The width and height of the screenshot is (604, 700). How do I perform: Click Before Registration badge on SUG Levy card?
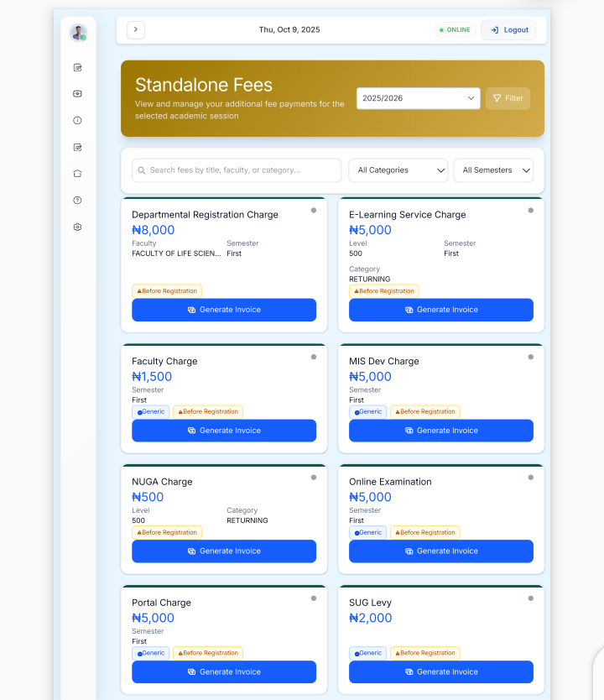pyautogui.click(x=424, y=653)
